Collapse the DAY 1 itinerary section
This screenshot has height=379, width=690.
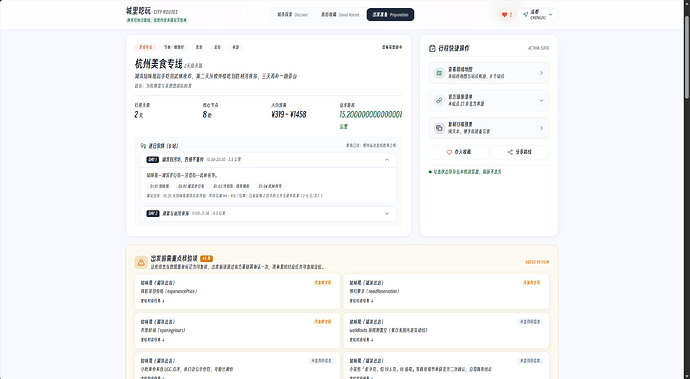tap(387, 160)
